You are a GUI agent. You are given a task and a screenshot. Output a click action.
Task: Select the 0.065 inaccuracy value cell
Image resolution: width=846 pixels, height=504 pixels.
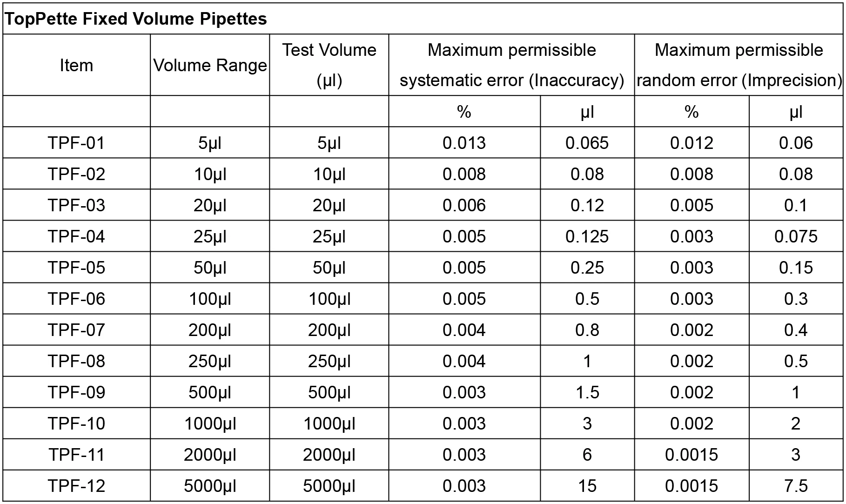pyautogui.click(x=587, y=143)
